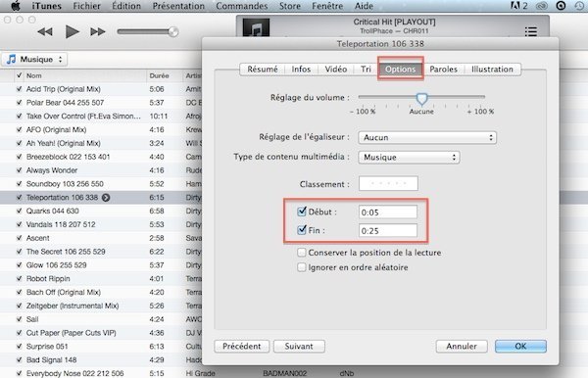This screenshot has height=378, width=588.
Task: Click the Précédent button
Action: point(241,346)
